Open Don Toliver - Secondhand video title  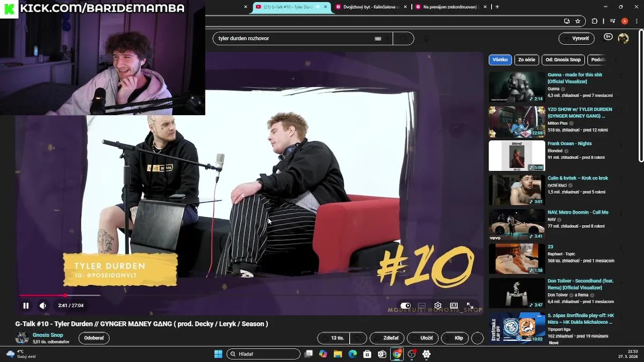pos(581,284)
